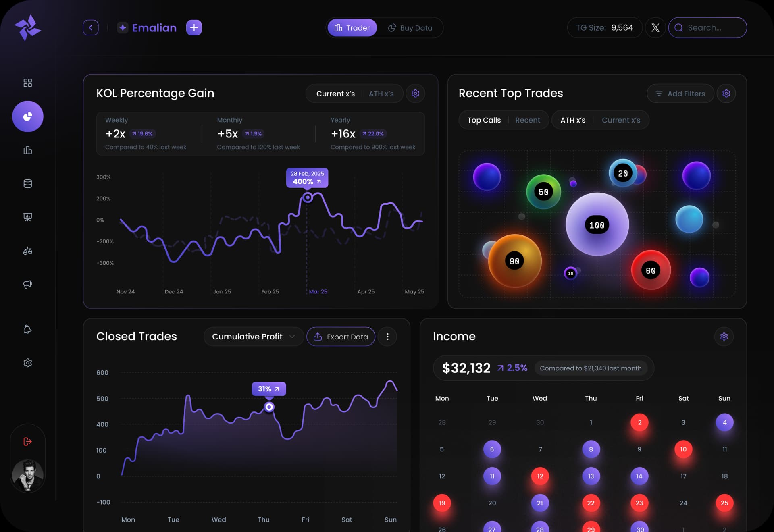Open Closed Trades three-dot menu

click(x=387, y=337)
